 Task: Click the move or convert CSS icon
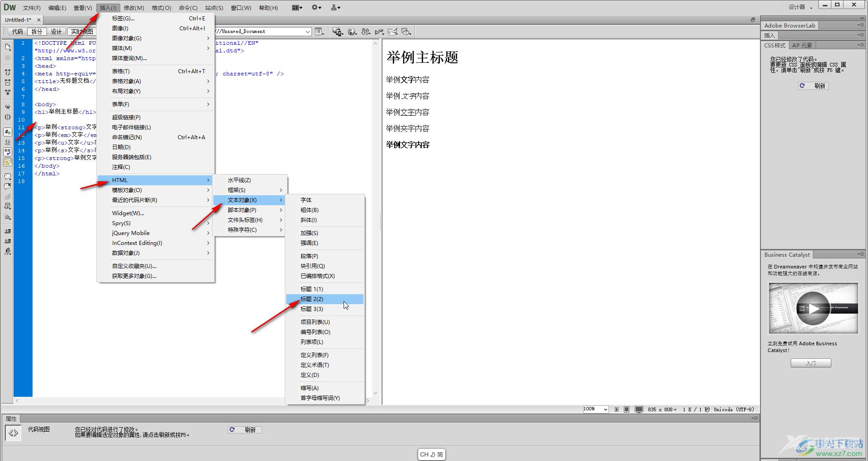pos(8,217)
